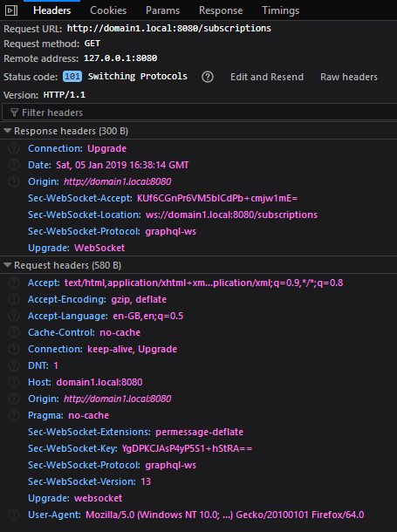Viewport: 397px width, 532px height.
Task: Switch to the Cookies tab
Action: (108, 10)
